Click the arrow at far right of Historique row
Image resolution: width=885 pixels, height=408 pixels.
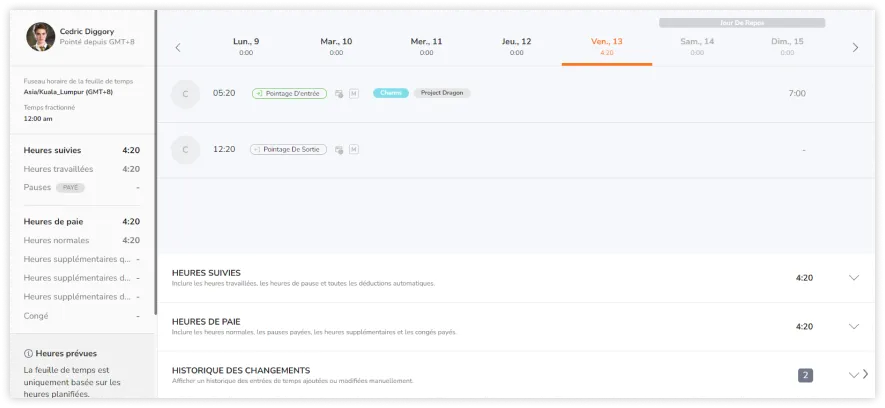[x=866, y=374]
